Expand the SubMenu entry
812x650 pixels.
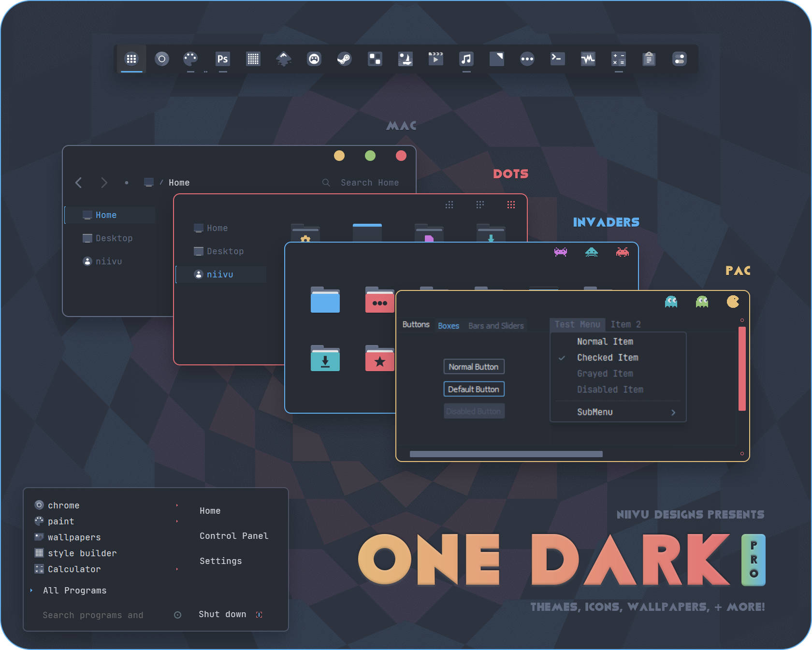click(x=594, y=412)
